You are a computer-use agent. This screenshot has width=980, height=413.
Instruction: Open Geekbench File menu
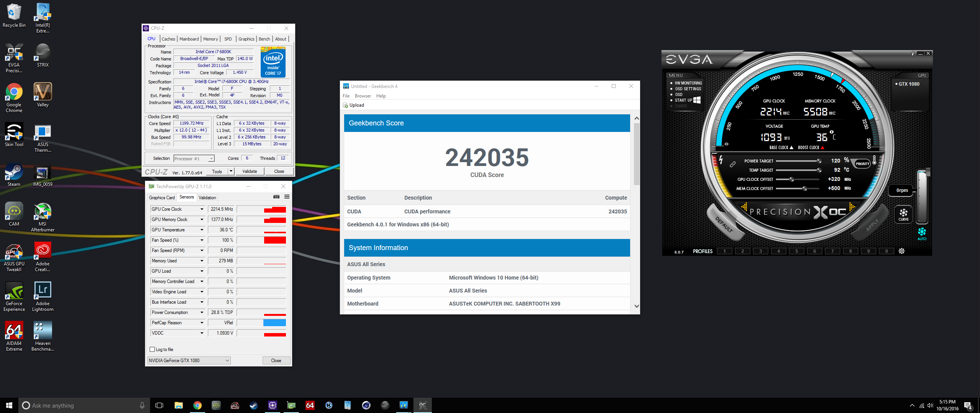coord(346,96)
